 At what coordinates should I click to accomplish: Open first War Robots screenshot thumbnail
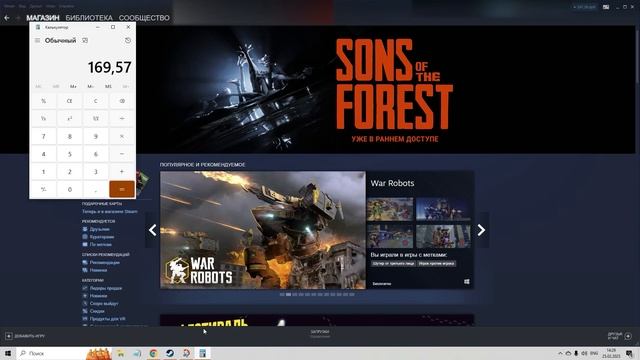click(390, 209)
